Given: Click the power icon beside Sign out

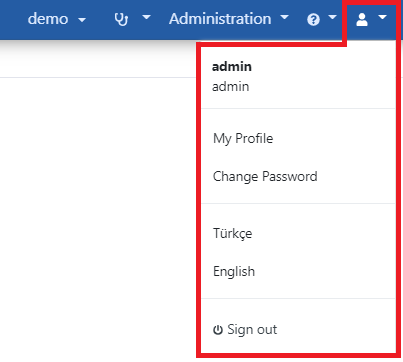Looking at the screenshot, I should (218, 330).
